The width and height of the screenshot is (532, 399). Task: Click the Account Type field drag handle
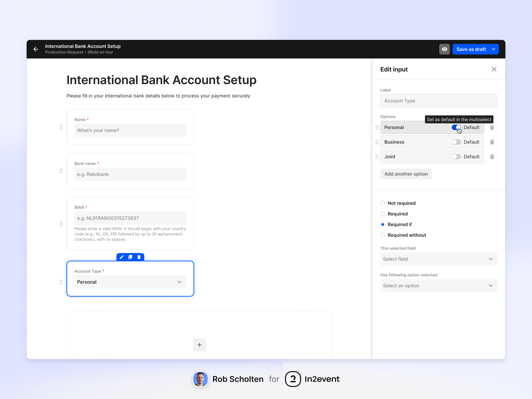point(61,282)
